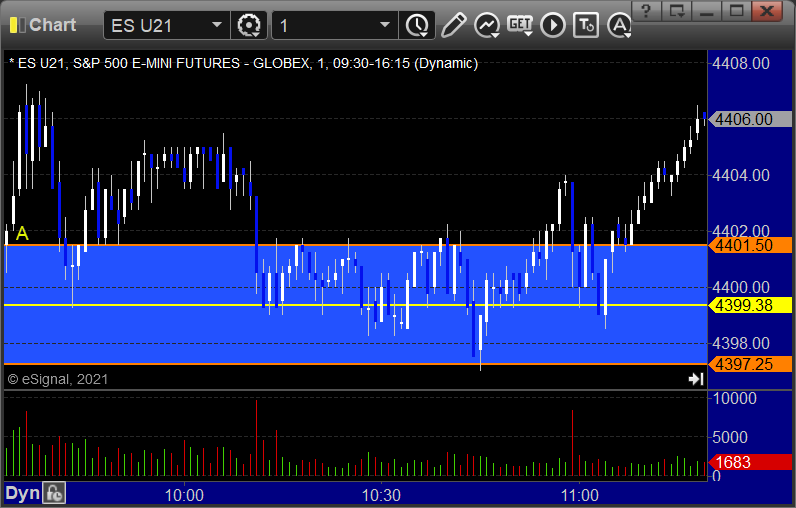Image resolution: width=796 pixels, height=508 pixels.
Task: Maximize the chart window
Action: (x=737, y=11)
